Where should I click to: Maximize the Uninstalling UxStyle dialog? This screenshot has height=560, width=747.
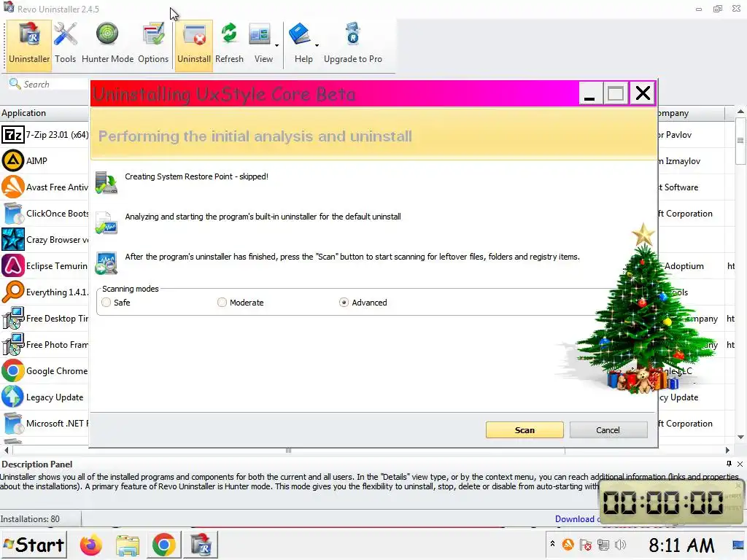click(x=616, y=93)
